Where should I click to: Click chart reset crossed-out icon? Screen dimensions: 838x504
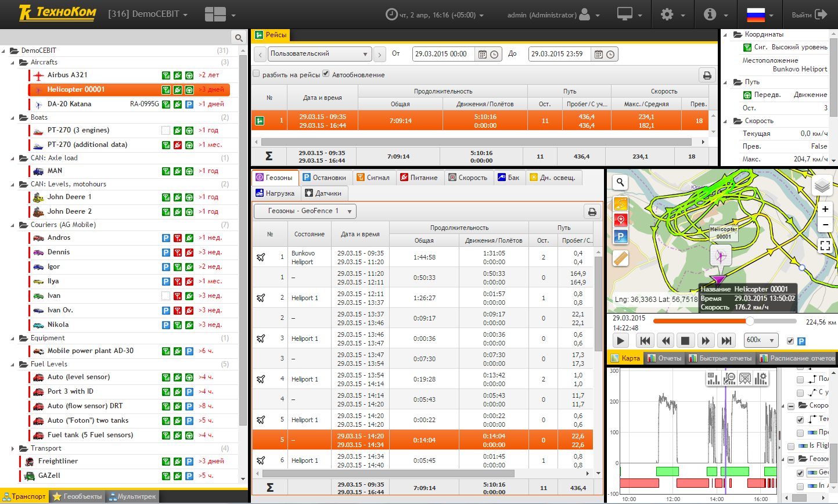click(x=745, y=379)
